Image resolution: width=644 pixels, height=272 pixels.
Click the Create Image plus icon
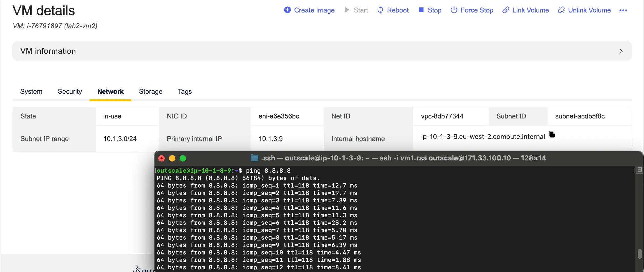(287, 10)
